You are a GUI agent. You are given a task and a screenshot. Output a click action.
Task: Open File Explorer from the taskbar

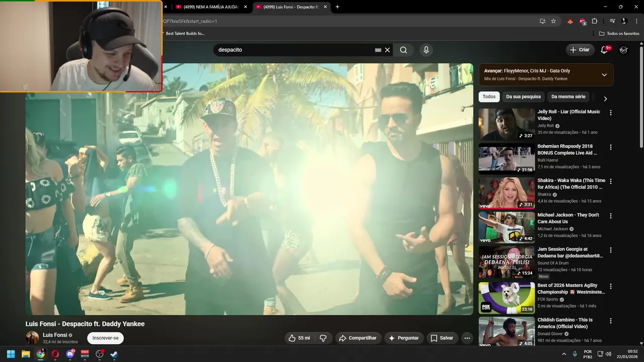point(26,354)
